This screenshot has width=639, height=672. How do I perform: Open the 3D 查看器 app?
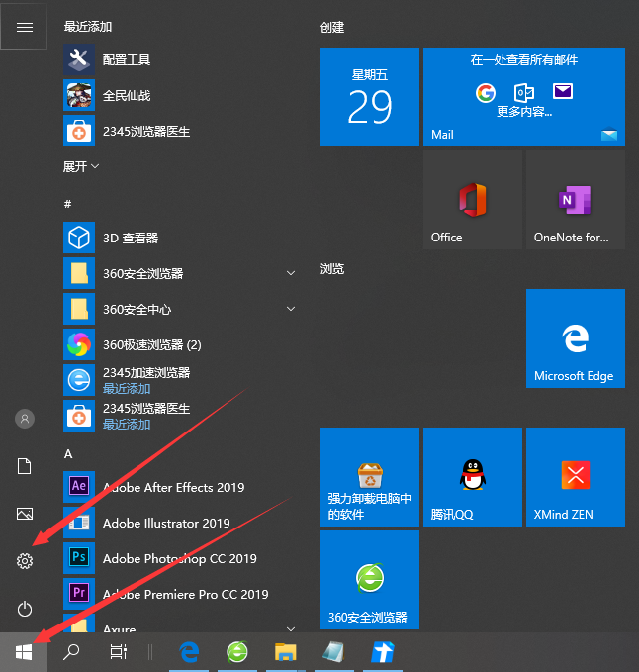(180, 238)
